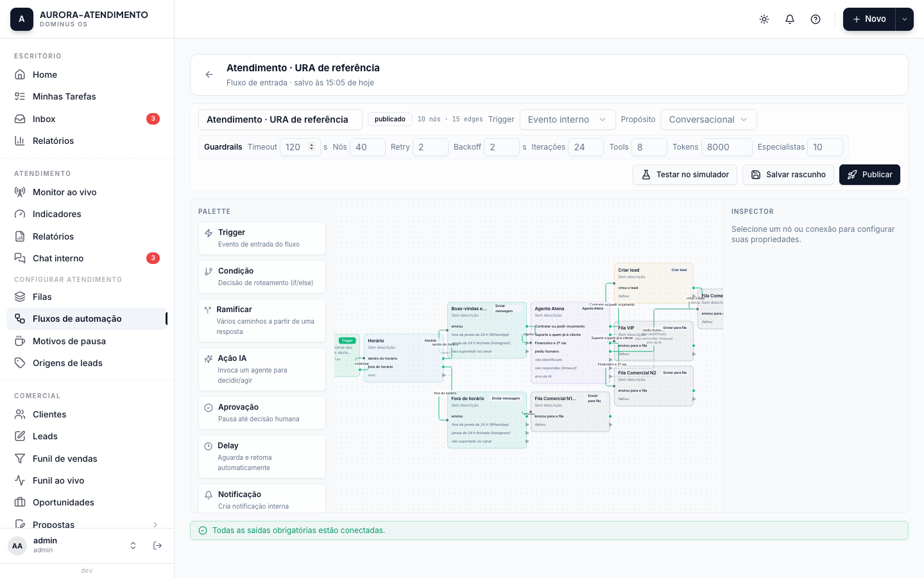The height and width of the screenshot is (578, 924).
Task: Click the Iterações guardrail input
Action: [x=586, y=147]
